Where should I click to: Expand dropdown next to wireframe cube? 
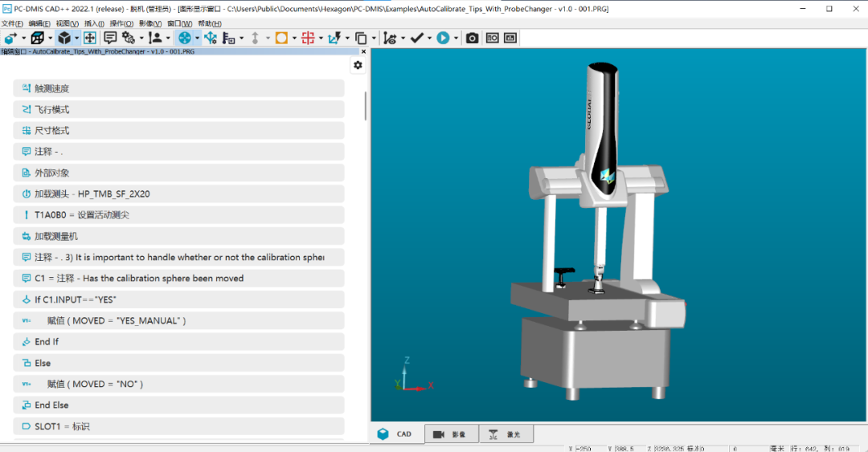(51, 39)
